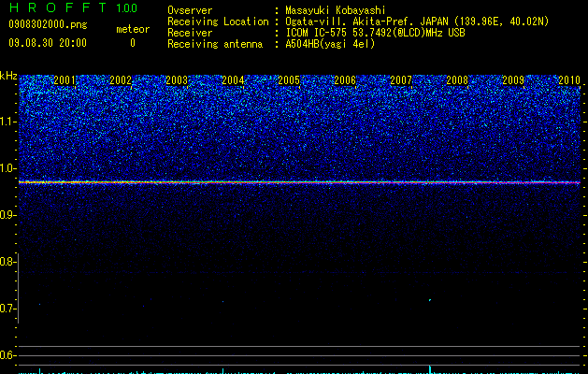Click the bright red signal line
Image resolution: width=588 pixels, height=374 pixels.
coord(299,182)
